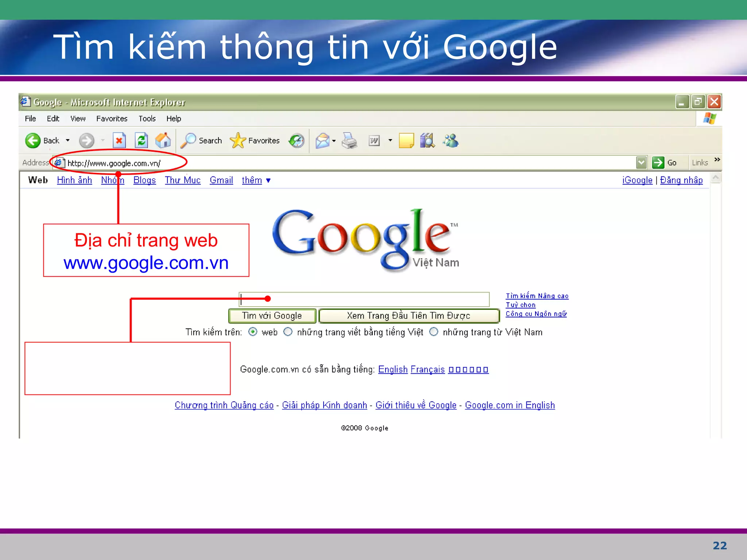
Task: Open the Mail button dropdown arrow
Action: click(x=334, y=141)
